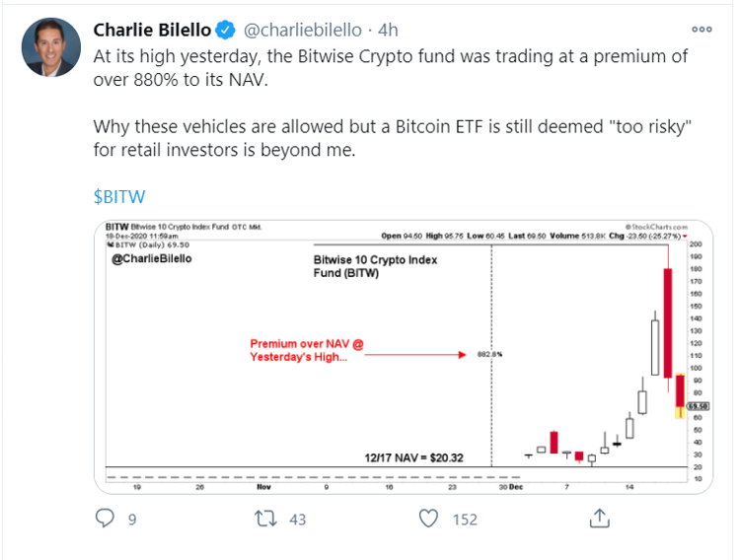Viewport: 742px width, 560px height.
Task: Click the reply speech bubble icon
Action: (107, 518)
